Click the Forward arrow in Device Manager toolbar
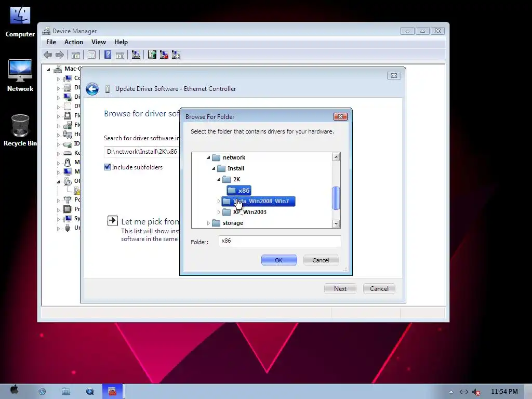The width and height of the screenshot is (532, 399). 60,55
